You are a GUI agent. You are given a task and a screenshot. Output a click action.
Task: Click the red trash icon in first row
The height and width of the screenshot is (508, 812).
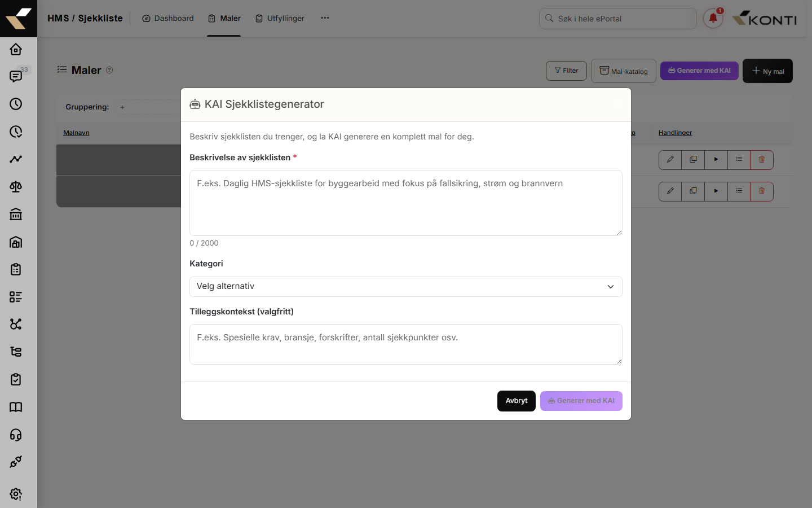pyautogui.click(x=762, y=160)
